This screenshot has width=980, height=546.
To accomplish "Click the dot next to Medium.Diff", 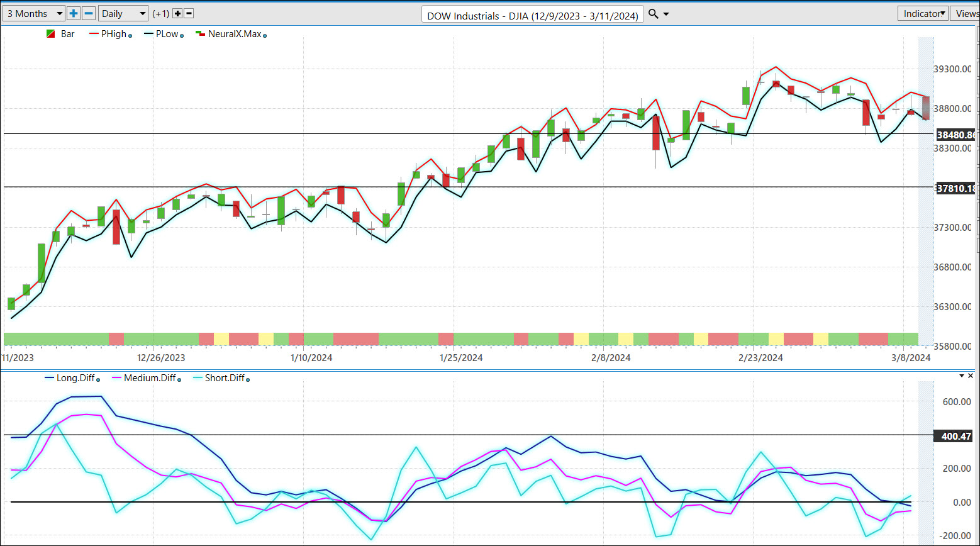I will [179, 380].
